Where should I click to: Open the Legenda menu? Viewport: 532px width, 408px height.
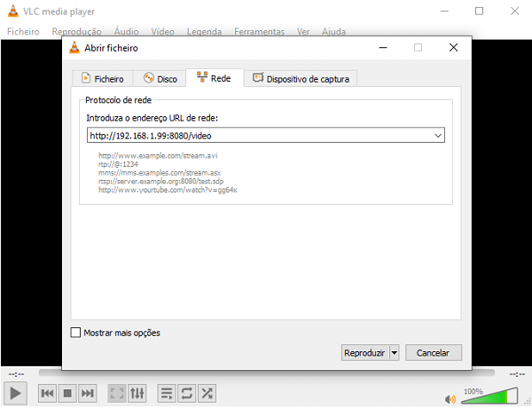[204, 32]
